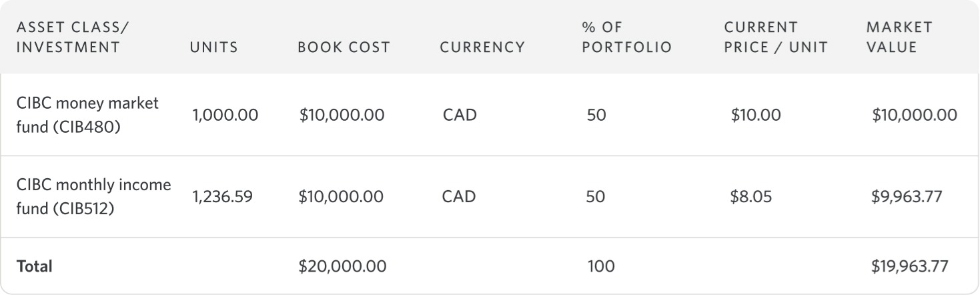
Task: Click the Current Price / Unit header
Action: coord(775,37)
